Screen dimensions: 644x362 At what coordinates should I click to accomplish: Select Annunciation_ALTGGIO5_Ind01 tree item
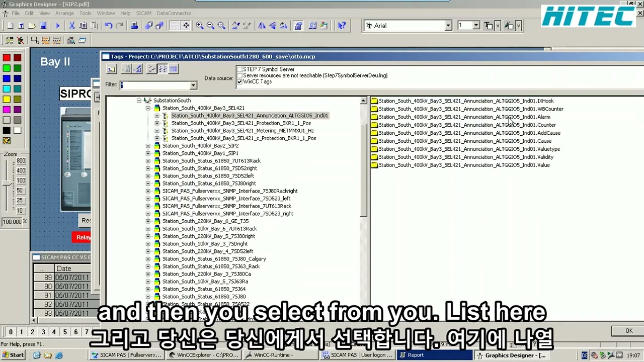[x=250, y=116]
